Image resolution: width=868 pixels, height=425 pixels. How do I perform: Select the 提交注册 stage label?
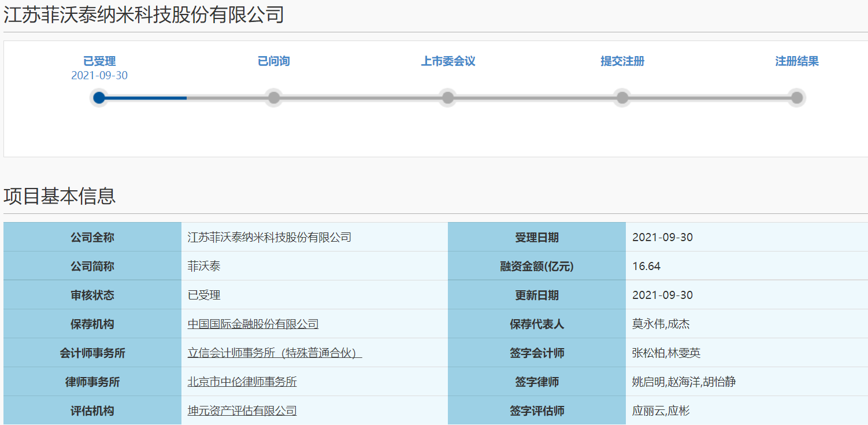[x=622, y=61]
